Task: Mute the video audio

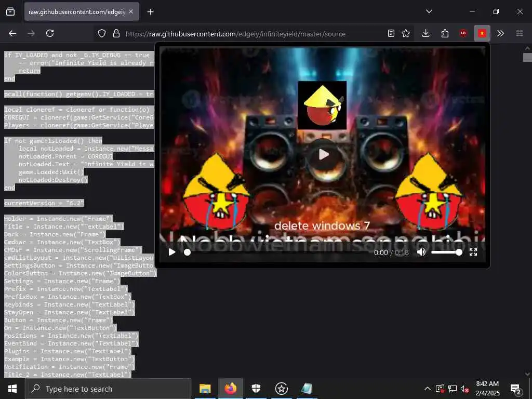Action: point(421,252)
